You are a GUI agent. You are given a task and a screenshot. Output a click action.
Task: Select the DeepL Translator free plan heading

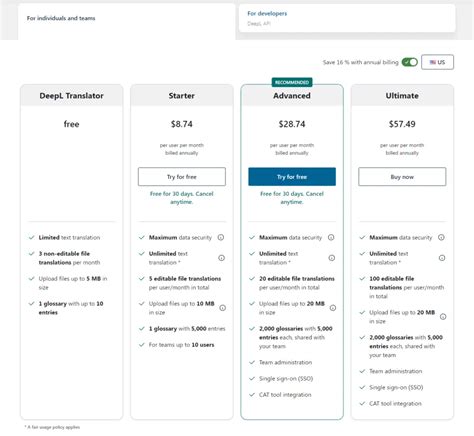pyautogui.click(x=71, y=96)
